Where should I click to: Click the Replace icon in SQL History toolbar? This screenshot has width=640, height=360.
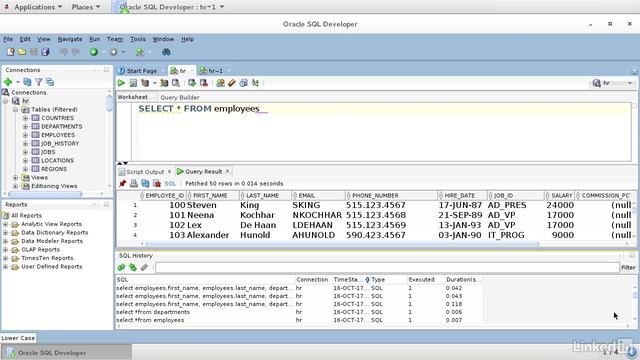click(x=133, y=267)
